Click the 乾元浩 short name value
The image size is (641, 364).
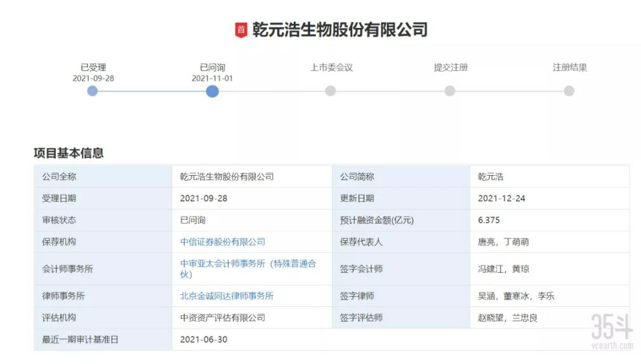[x=491, y=176]
